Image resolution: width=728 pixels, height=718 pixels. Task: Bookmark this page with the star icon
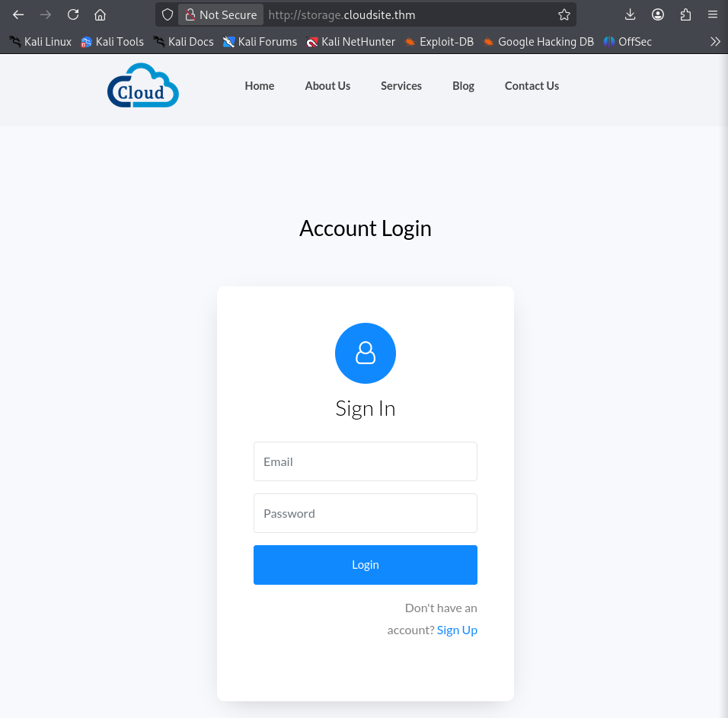point(564,15)
